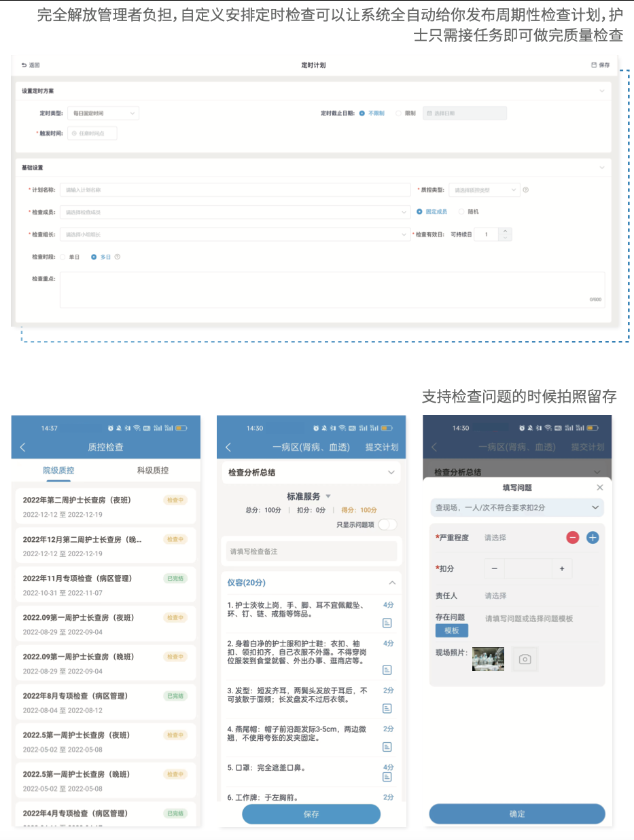Open note icon for item 5 口罩
The height and width of the screenshot is (840, 634).
coord(387,777)
